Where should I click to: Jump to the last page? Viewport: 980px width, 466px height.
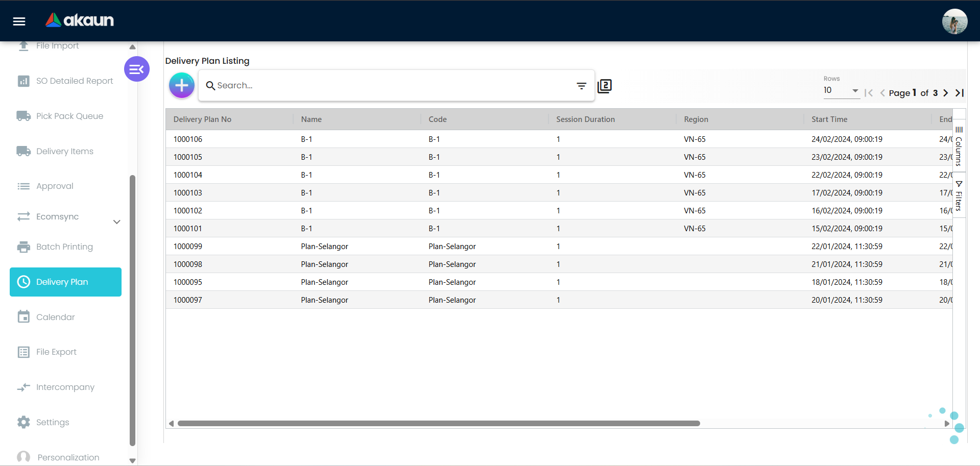[x=960, y=93]
